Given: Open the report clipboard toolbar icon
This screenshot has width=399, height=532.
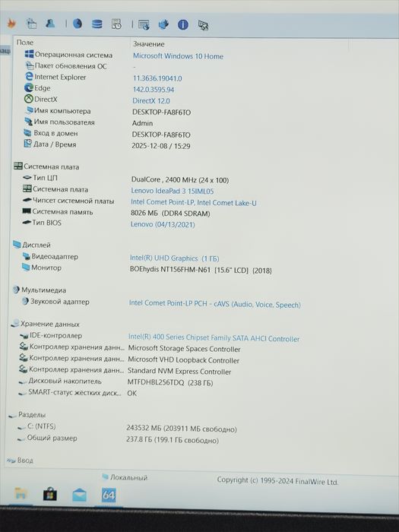Looking at the screenshot, I should pos(31,23).
